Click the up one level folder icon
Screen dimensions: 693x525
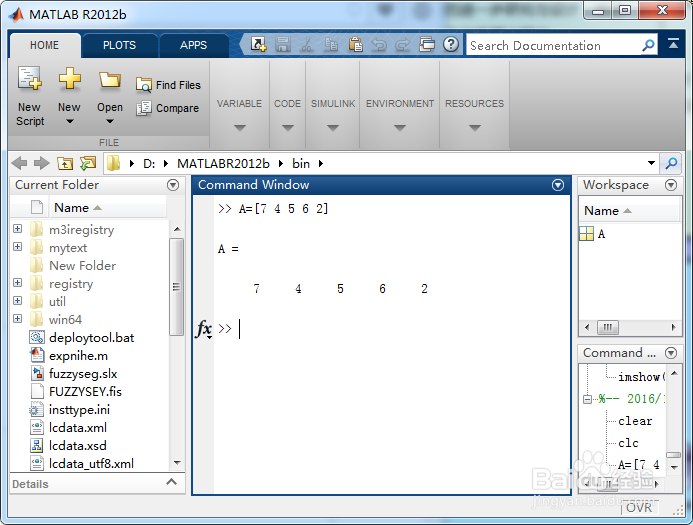[x=65, y=163]
